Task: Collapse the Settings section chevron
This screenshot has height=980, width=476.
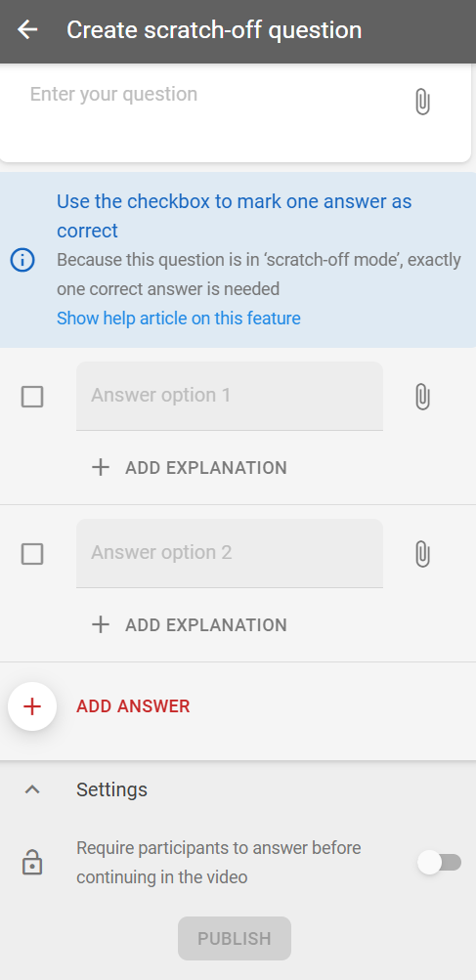Action: [32, 790]
